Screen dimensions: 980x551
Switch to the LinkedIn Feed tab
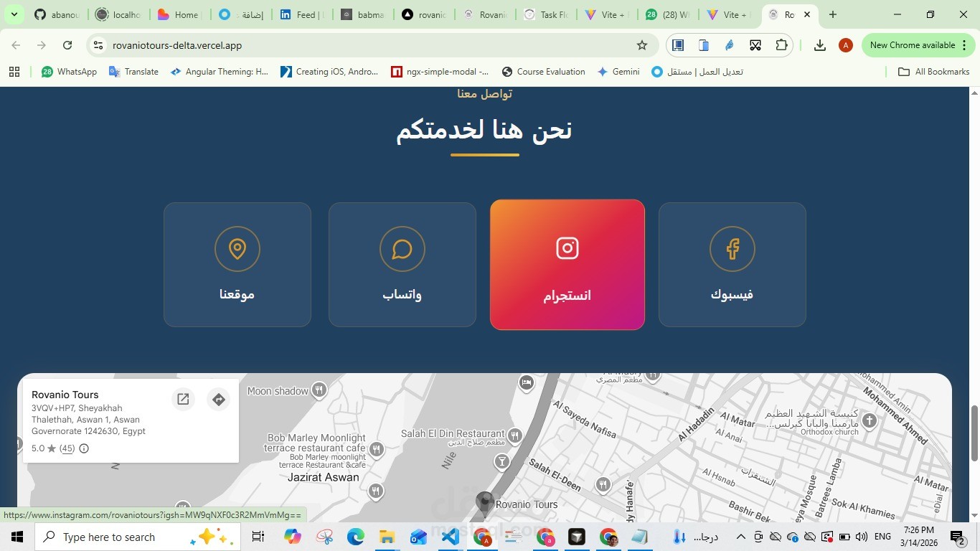click(303, 14)
